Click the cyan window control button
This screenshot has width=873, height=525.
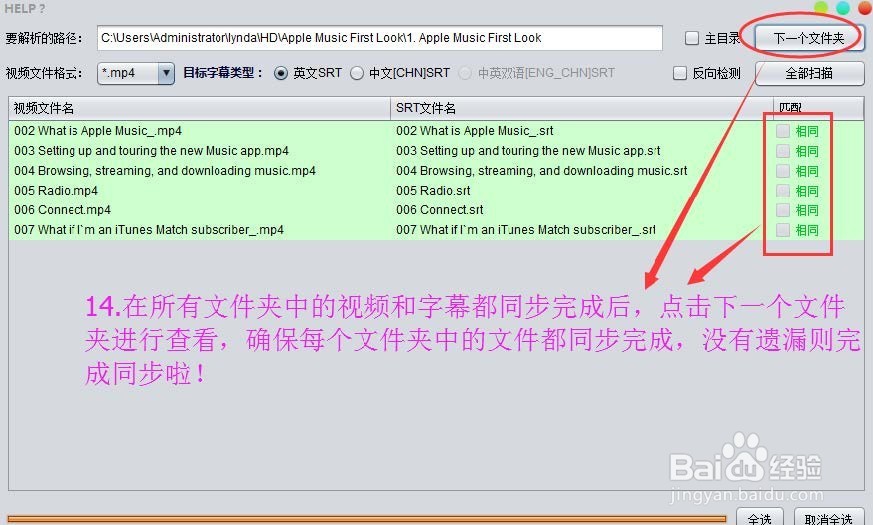point(843,7)
